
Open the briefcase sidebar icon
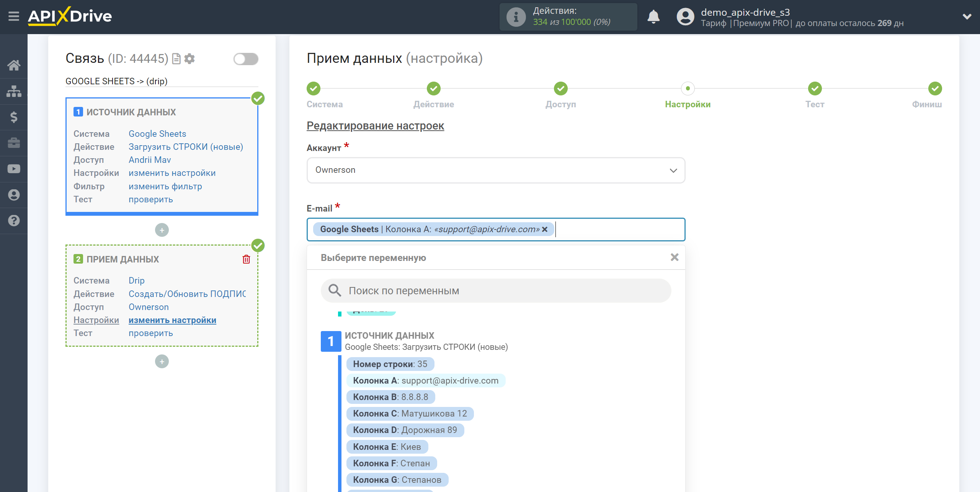14,143
